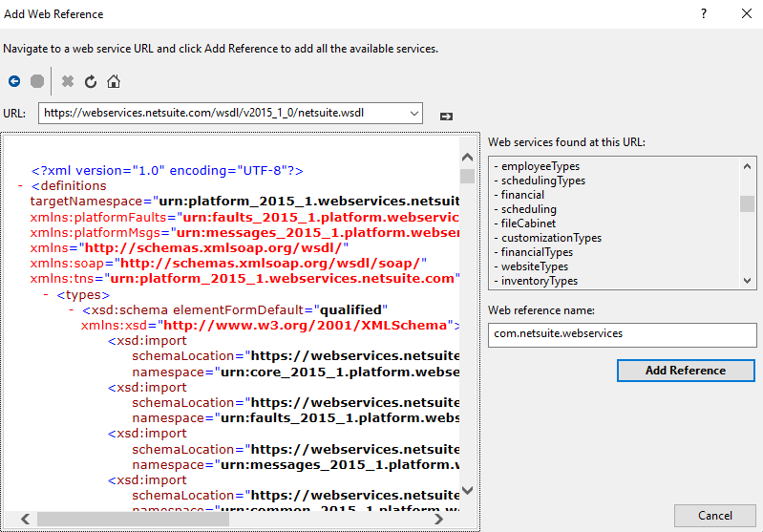Click the Web reference name field
Viewport: 763px width, 532px height.
pyautogui.click(x=623, y=334)
